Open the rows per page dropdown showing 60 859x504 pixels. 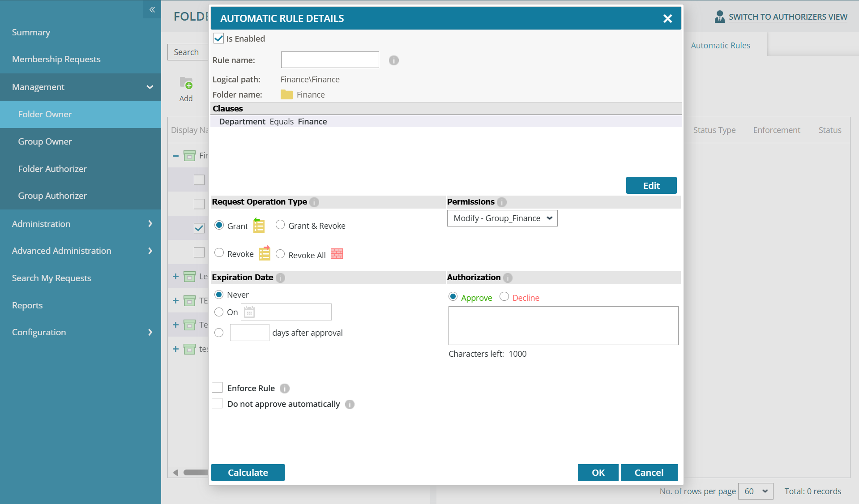(x=756, y=491)
